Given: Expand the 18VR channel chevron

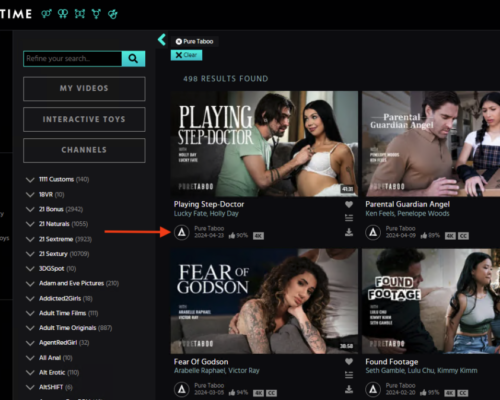Looking at the screenshot, I should 30,195.
